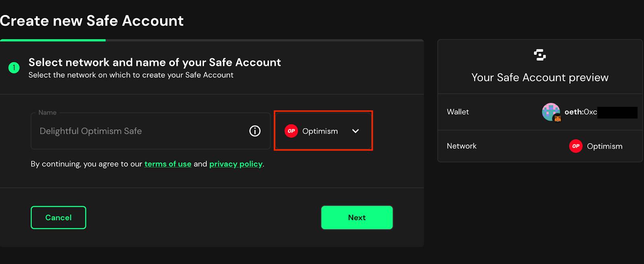Focus the Safe Account Name input field
Image resolution: width=644 pixels, height=264 pixels.
pos(151,131)
